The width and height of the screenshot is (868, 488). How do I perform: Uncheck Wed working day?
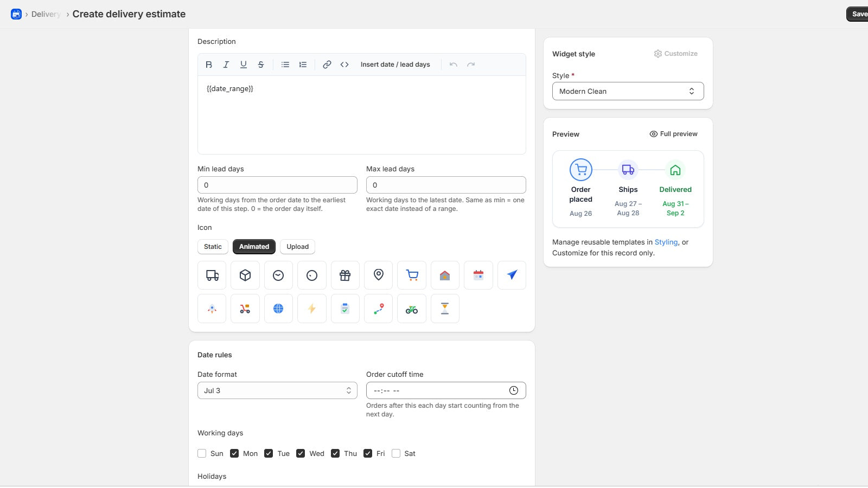point(301,453)
